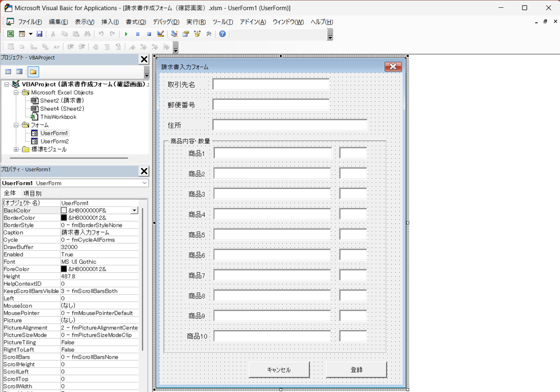Image resolution: width=560 pixels, height=392 pixels.
Task: Open the UserForm1 object selector dropdown
Action: pos(144,183)
